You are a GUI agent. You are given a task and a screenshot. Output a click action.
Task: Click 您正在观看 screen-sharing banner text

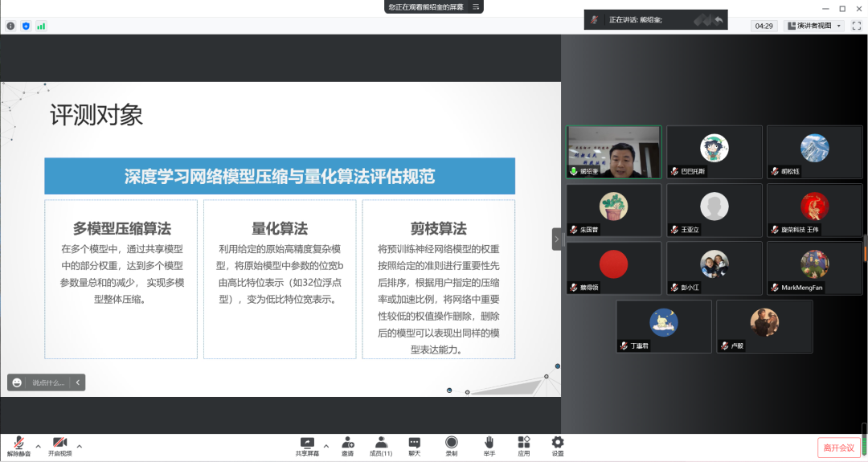426,6
